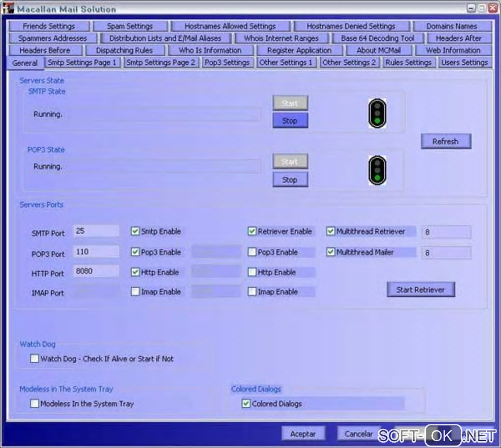Click the POP3 State 'Running.' status field
Image resolution: width=501 pixels, height=448 pixels.
[146, 166]
